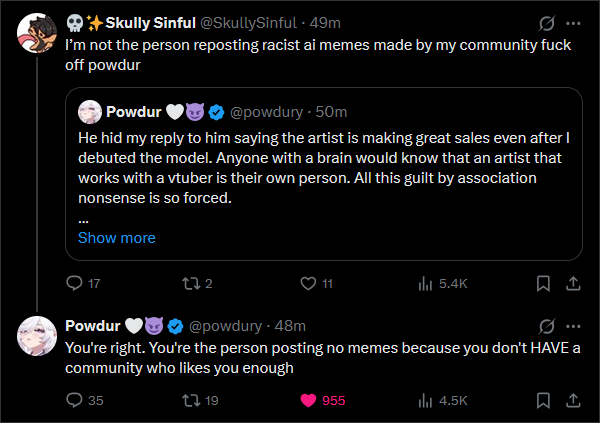Bookmark Powdur's reply tweet
Image resolution: width=600 pixels, height=423 pixels.
coord(543,400)
